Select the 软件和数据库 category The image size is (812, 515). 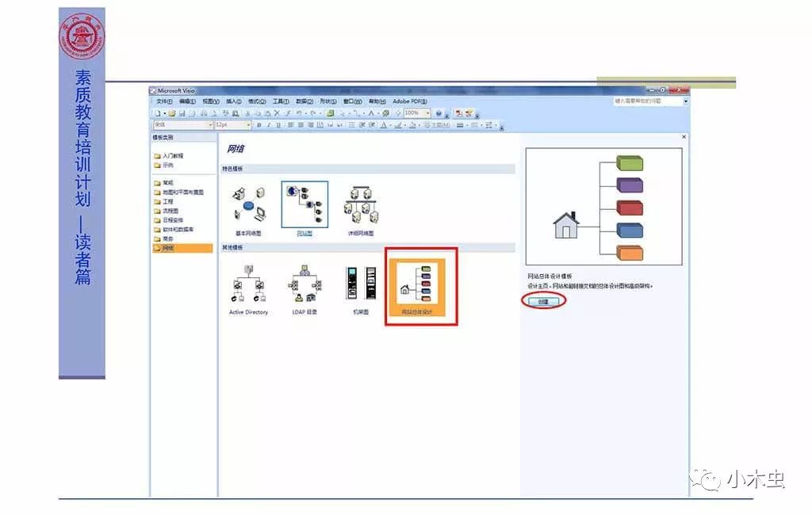[x=174, y=229]
